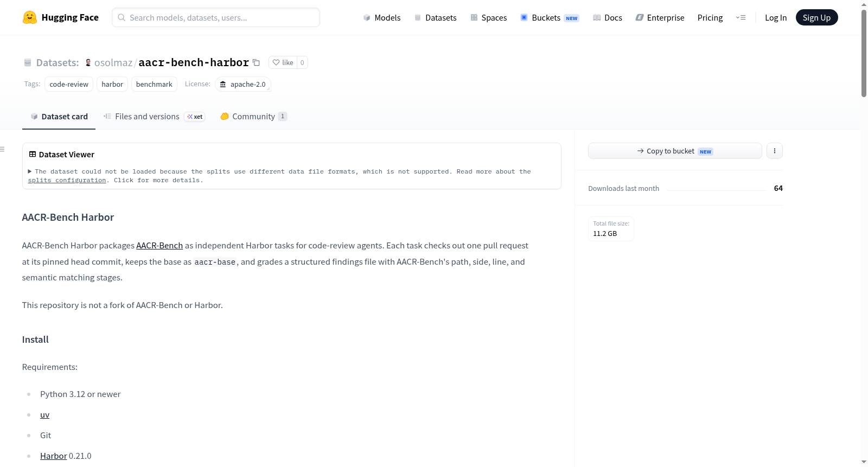Screen dimensions: 868x467
Task: Click the Hugging Face logo icon
Action: [30, 17]
